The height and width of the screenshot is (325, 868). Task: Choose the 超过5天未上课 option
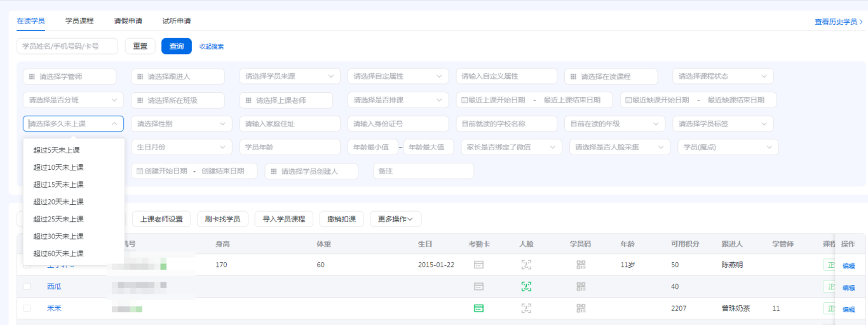[57, 150]
